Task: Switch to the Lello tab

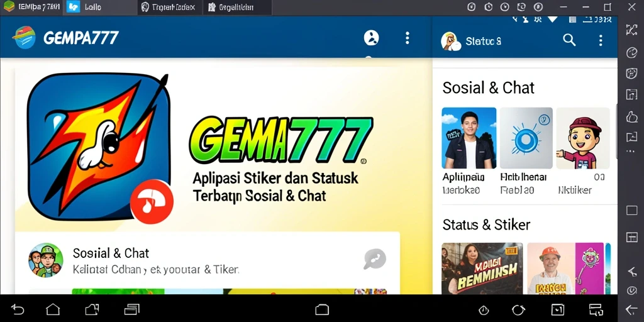Action: [x=100, y=8]
